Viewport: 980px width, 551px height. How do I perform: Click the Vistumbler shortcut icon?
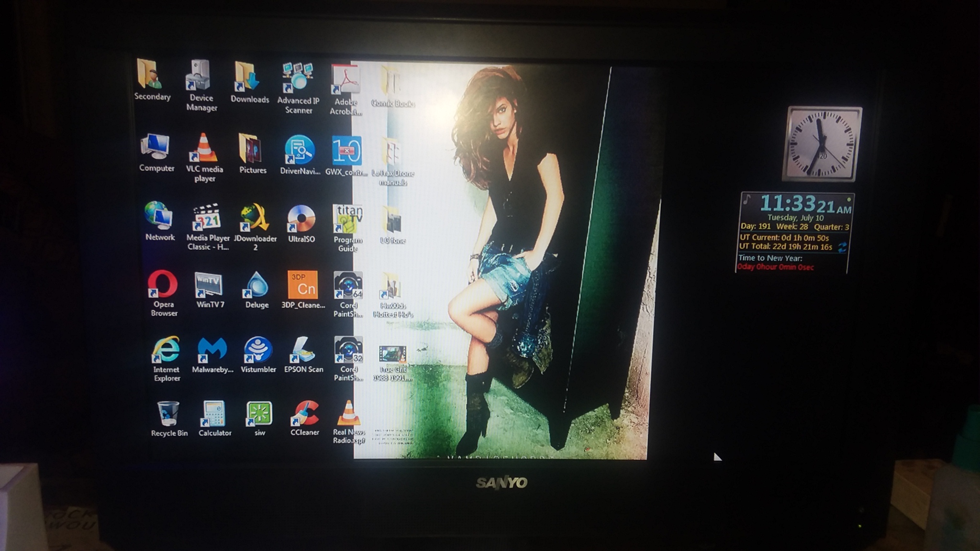(258, 350)
